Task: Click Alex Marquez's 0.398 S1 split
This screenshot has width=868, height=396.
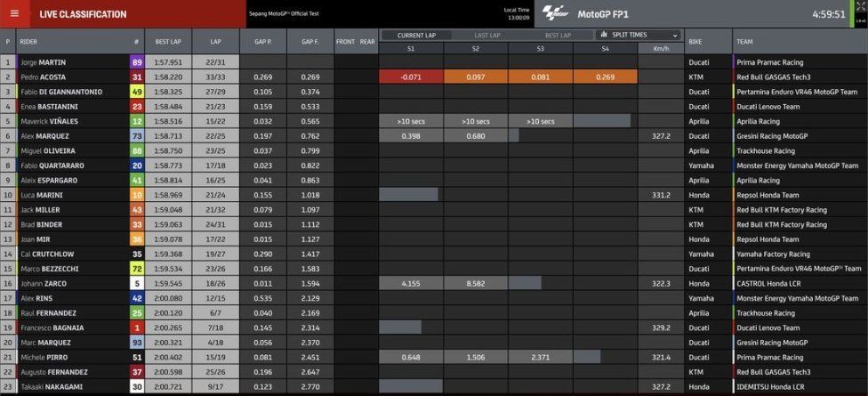Action: [411, 135]
